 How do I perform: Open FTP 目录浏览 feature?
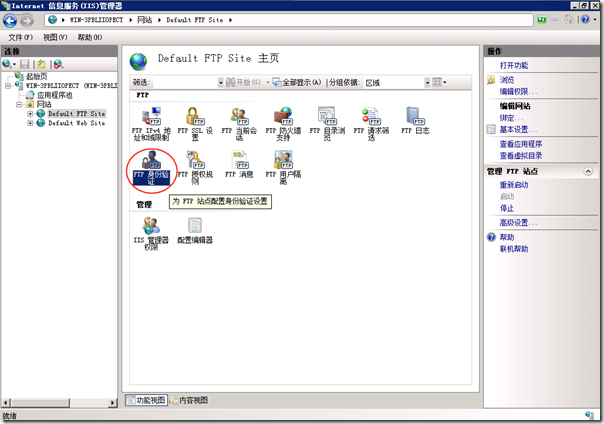click(x=327, y=124)
